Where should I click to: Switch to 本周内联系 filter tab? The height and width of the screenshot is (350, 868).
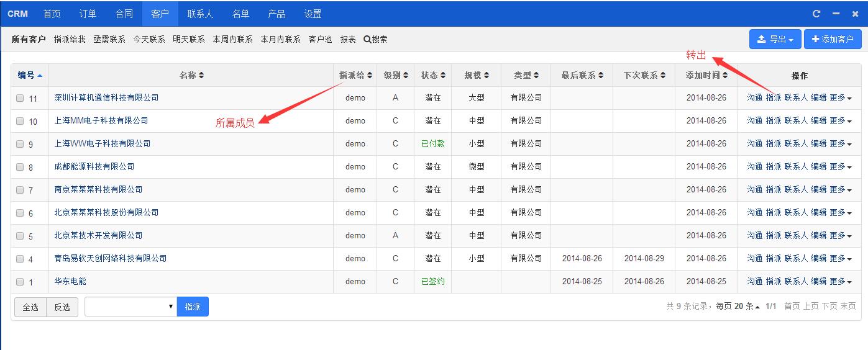[x=232, y=39]
